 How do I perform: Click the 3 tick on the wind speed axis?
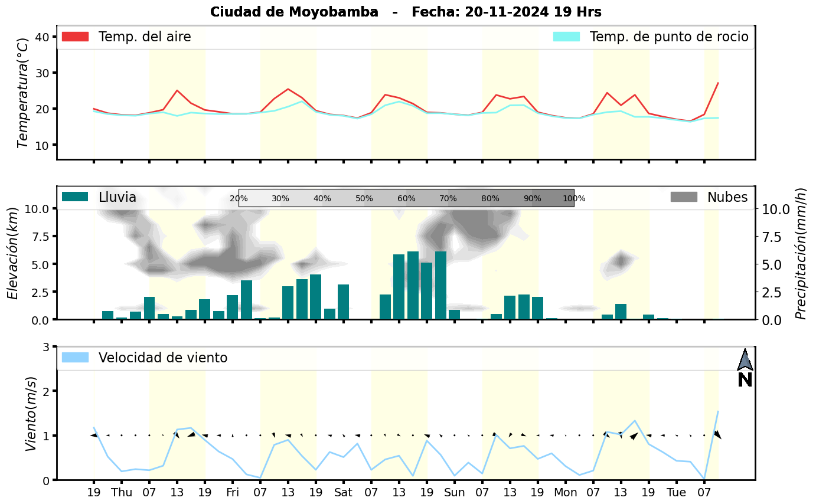pyautogui.click(x=46, y=347)
